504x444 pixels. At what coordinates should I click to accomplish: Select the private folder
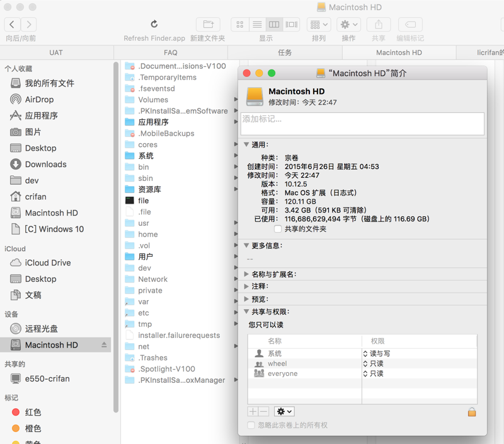[144, 291]
